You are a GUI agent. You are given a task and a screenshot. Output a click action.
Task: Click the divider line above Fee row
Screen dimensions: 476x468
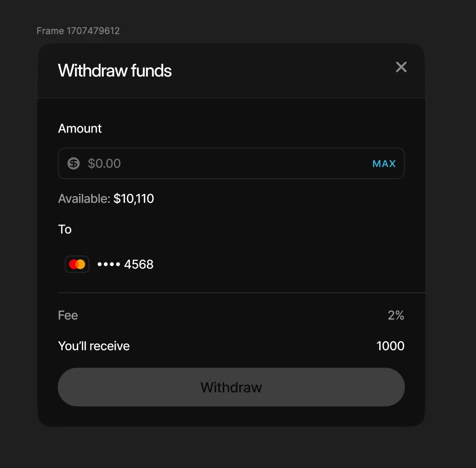tap(242, 292)
